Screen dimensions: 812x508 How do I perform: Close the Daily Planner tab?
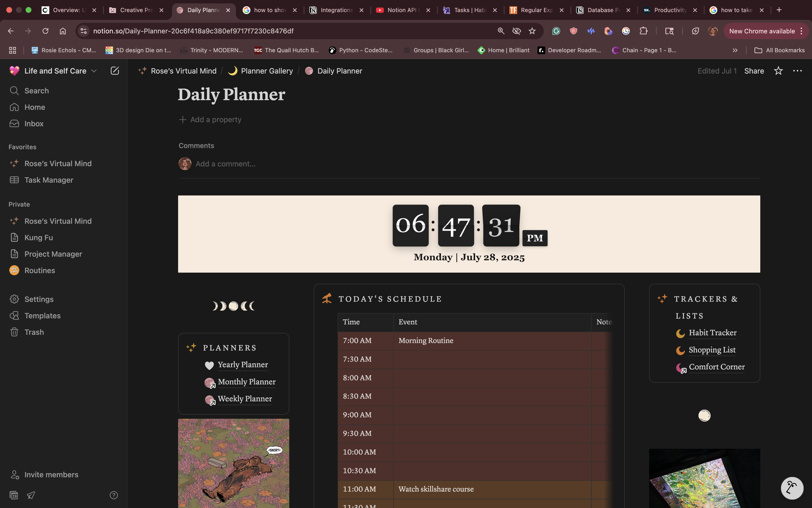point(228,10)
